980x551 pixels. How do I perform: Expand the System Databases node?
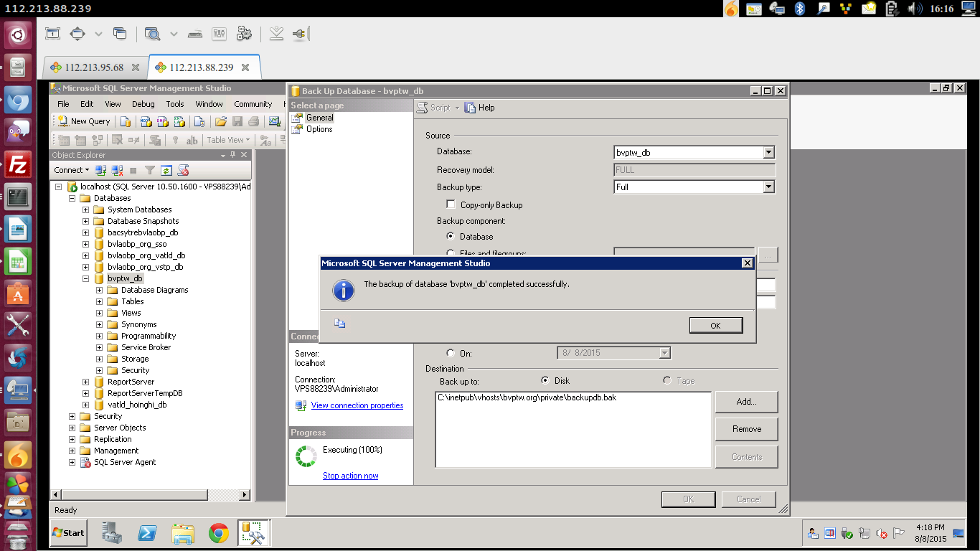click(86, 209)
